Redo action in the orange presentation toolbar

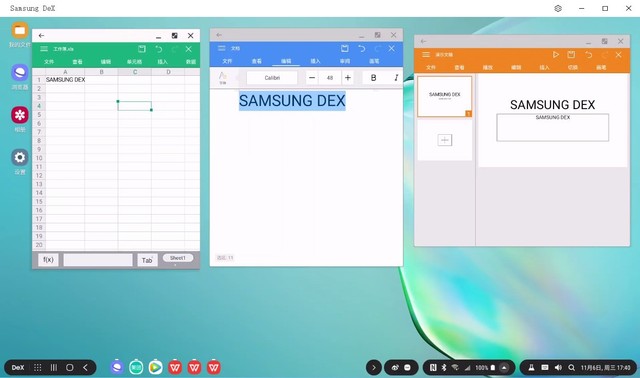(x=604, y=55)
